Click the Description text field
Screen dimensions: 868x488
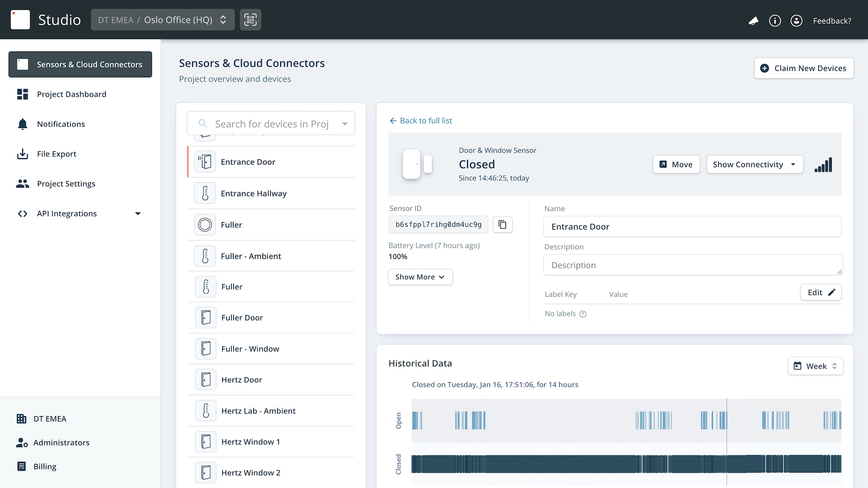coord(692,265)
